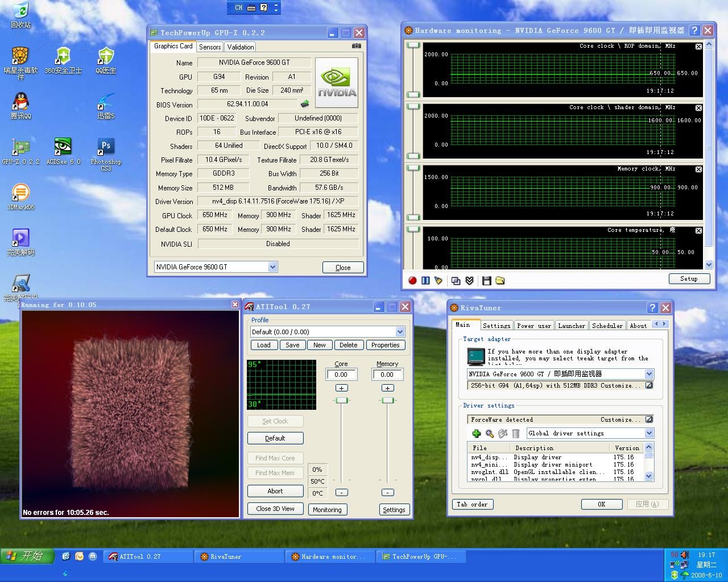
Task: Click the Abort button in ATITool
Action: tap(275, 491)
